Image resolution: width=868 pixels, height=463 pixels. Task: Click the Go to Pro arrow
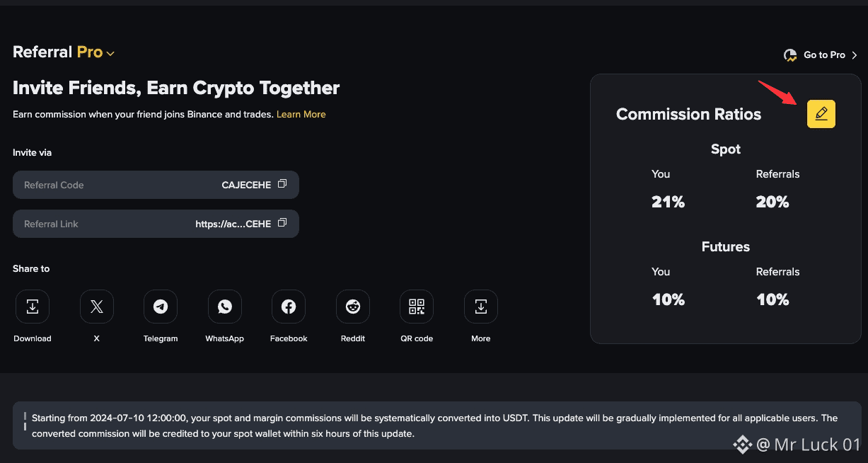[855, 55]
